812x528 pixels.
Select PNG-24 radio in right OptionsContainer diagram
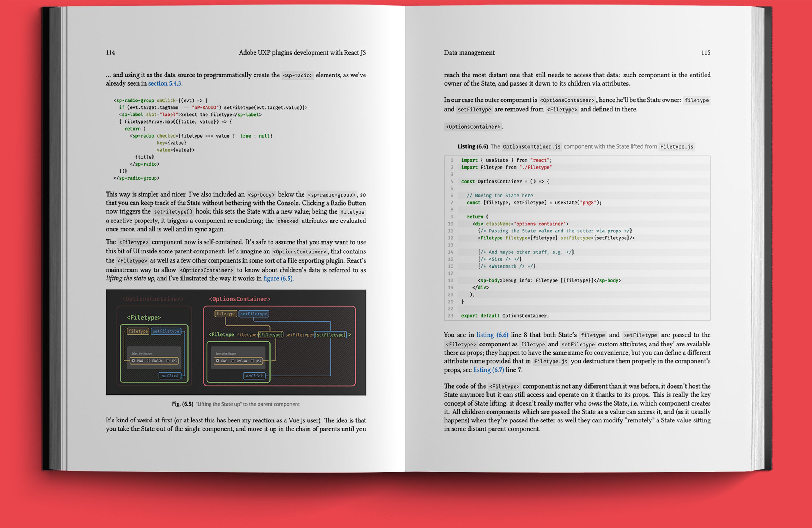[x=233, y=361]
